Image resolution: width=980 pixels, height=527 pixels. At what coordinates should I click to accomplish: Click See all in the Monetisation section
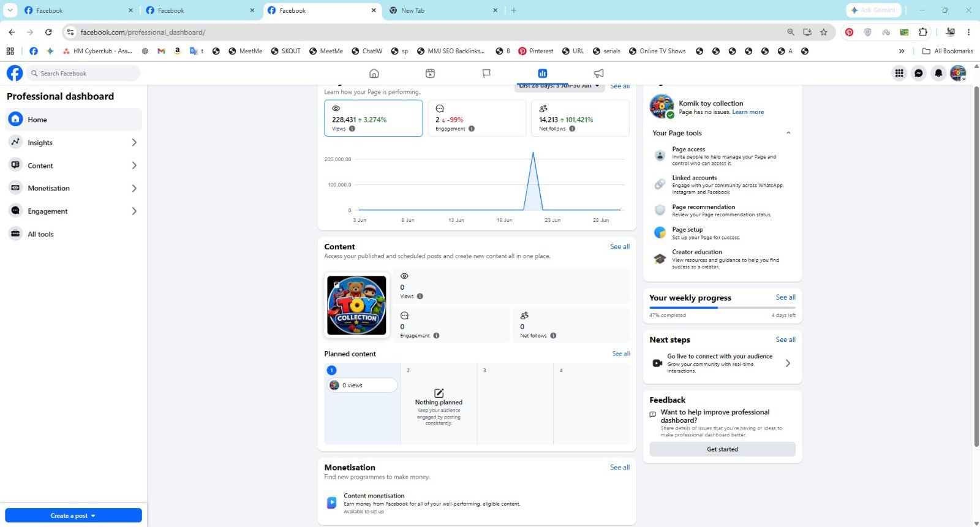click(620, 467)
